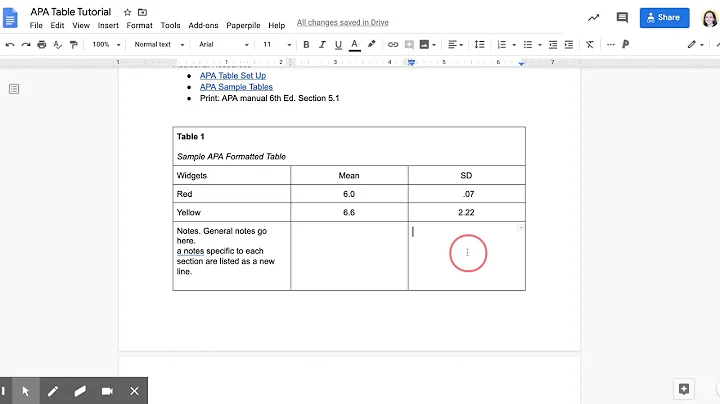Select the eraser annotation tool
Screen dimensions: 720x404
point(80,391)
